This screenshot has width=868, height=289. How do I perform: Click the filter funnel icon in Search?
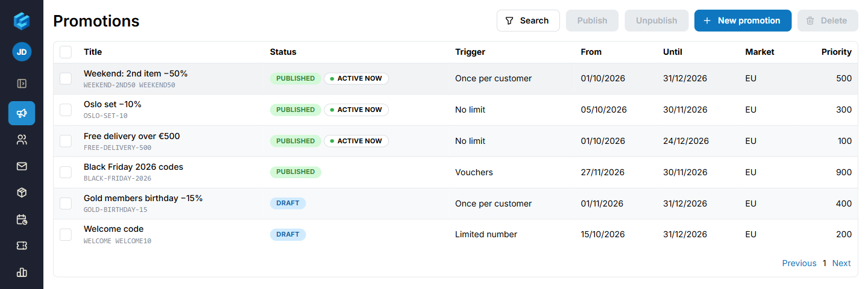(x=509, y=20)
